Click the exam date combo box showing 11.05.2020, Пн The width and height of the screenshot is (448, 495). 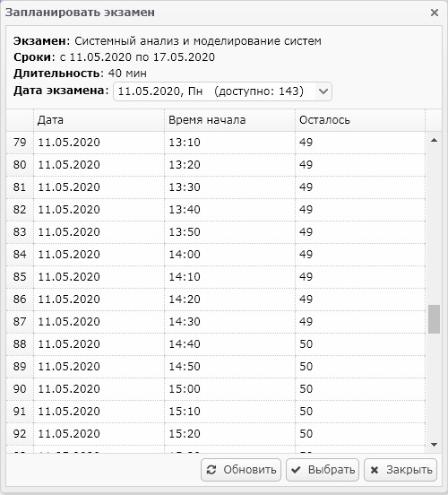point(222,91)
